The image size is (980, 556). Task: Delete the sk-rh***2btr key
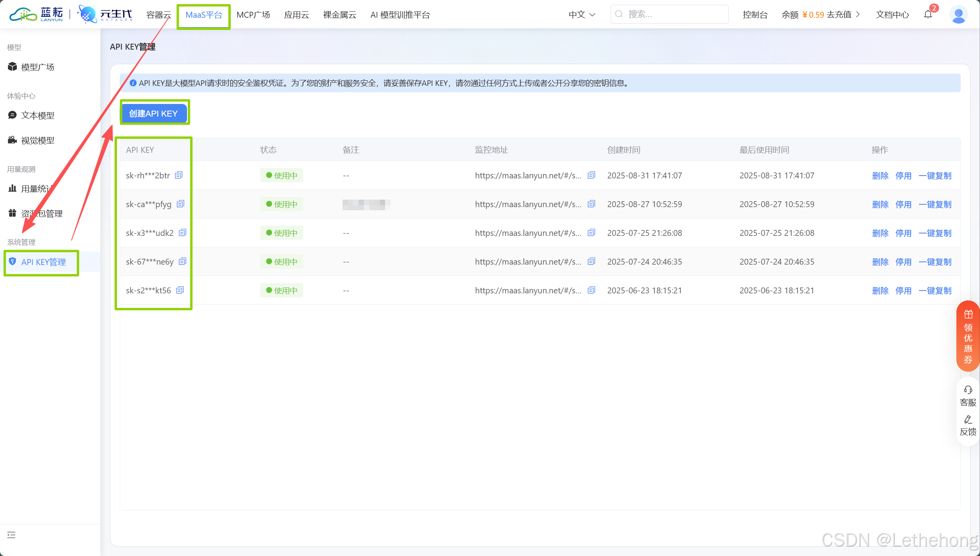[x=880, y=176]
